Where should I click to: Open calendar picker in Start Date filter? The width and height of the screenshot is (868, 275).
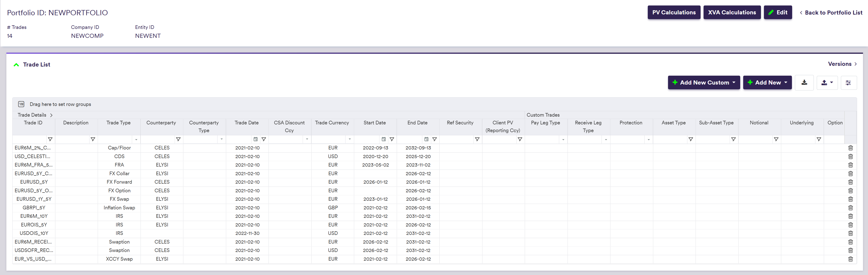point(384,139)
